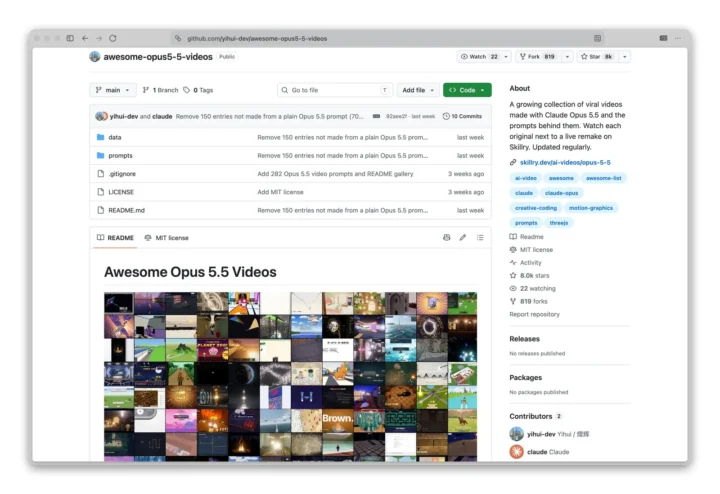Viewport: 720px width, 494px height.
Task: Click the README Copilot icon
Action: (446, 237)
